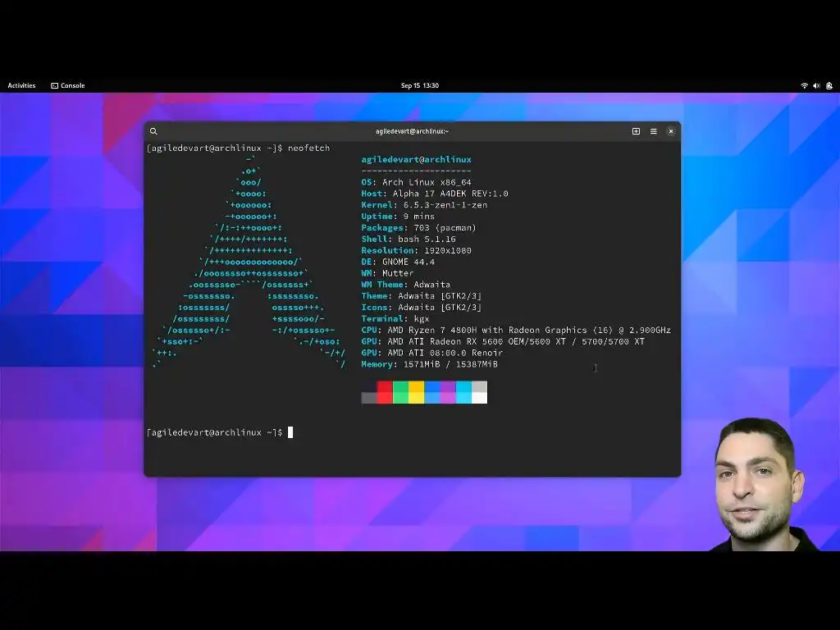Open the Console app menu in top bar
840x630 pixels.
(68, 85)
